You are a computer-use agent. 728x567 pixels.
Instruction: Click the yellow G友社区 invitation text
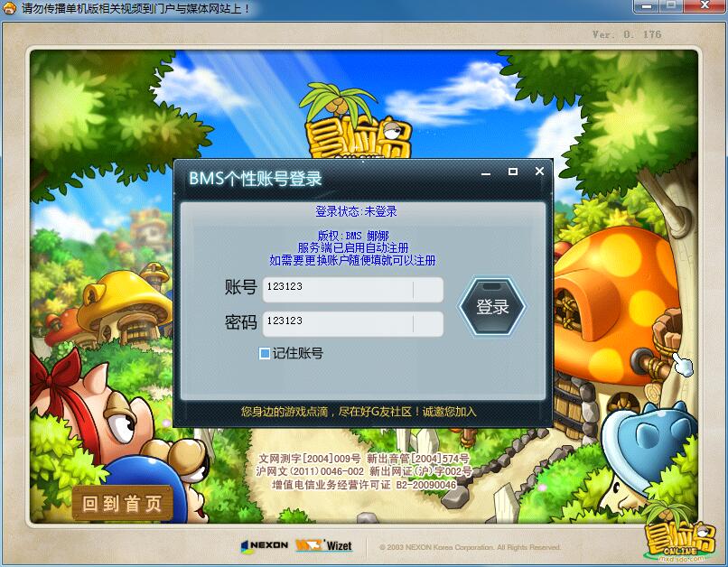click(358, 412)
